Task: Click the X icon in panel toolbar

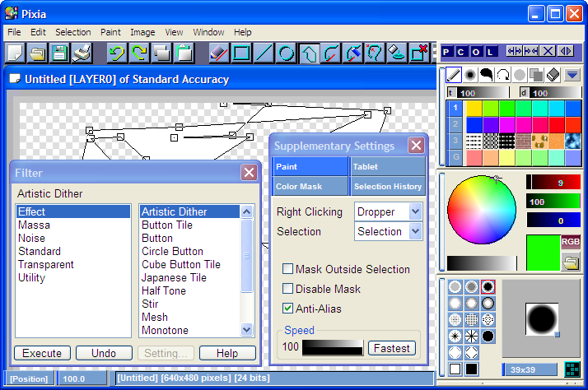Action: tap(548, 51)
